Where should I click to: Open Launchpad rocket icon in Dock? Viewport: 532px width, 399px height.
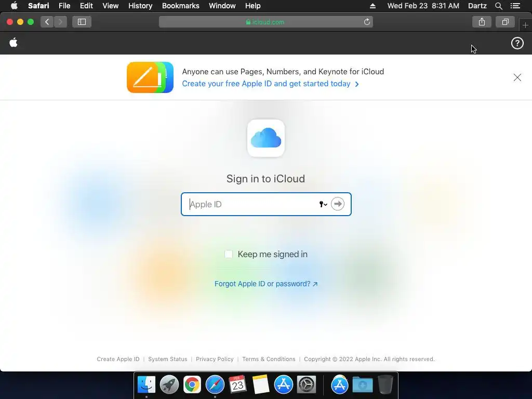(x=169, y=384)
